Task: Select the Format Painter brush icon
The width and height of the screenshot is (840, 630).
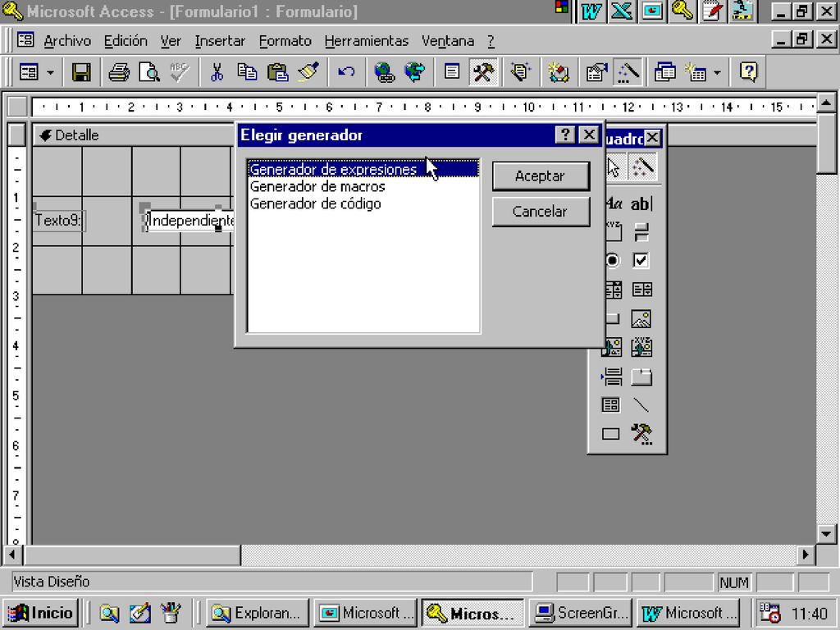Action: pyautogui.click(x=308, y=72)
